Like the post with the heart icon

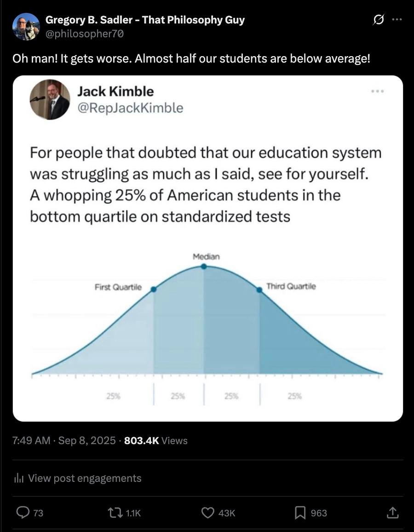pyautogui.click(x=209, y=512)
